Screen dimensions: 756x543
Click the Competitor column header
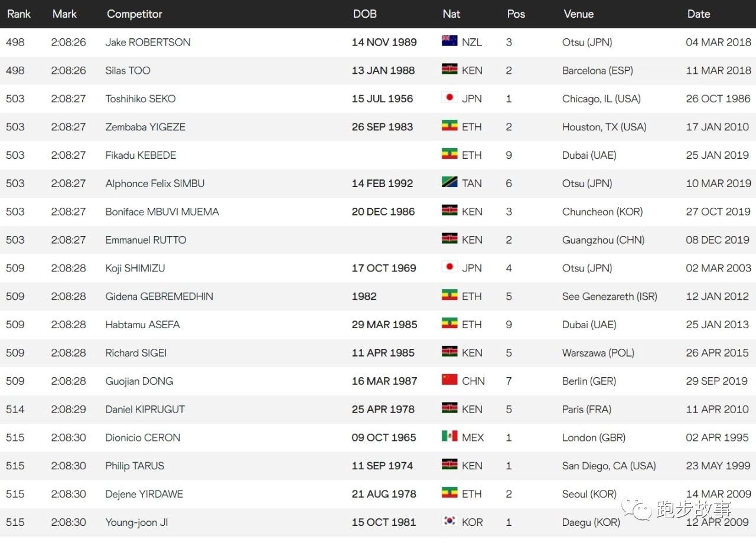click(135, 14)
